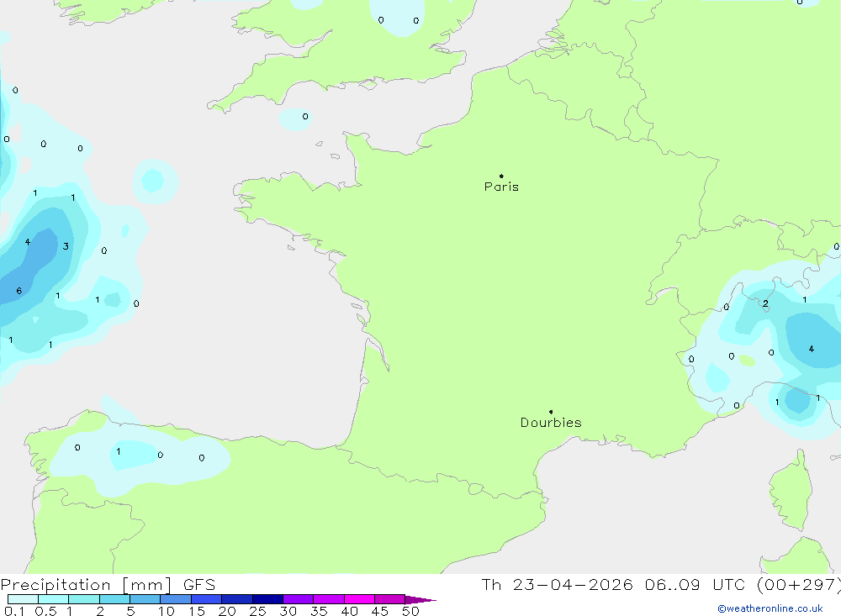Pick the 40–45 mm magenta legend swatch
This screenshot has height=616, width=841.
click(x=359, y=599)
